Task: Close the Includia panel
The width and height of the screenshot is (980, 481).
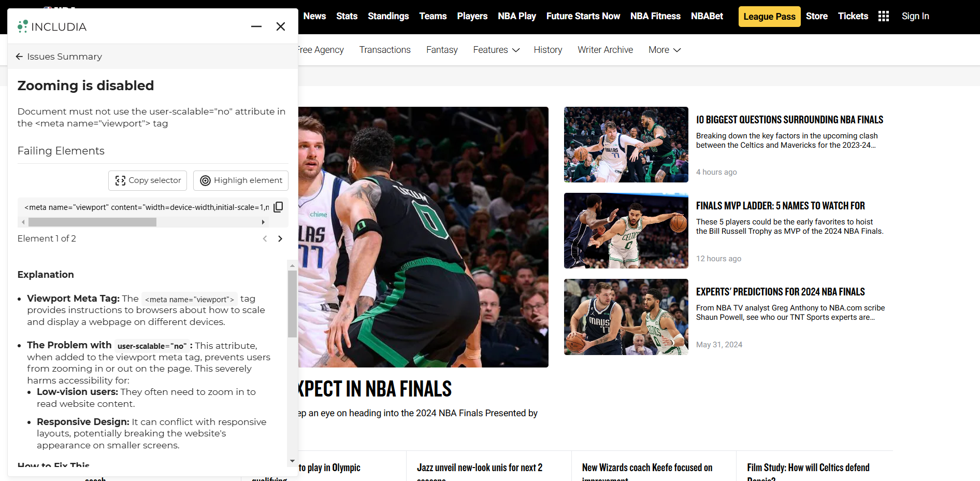Action: [x=281, y=26]
